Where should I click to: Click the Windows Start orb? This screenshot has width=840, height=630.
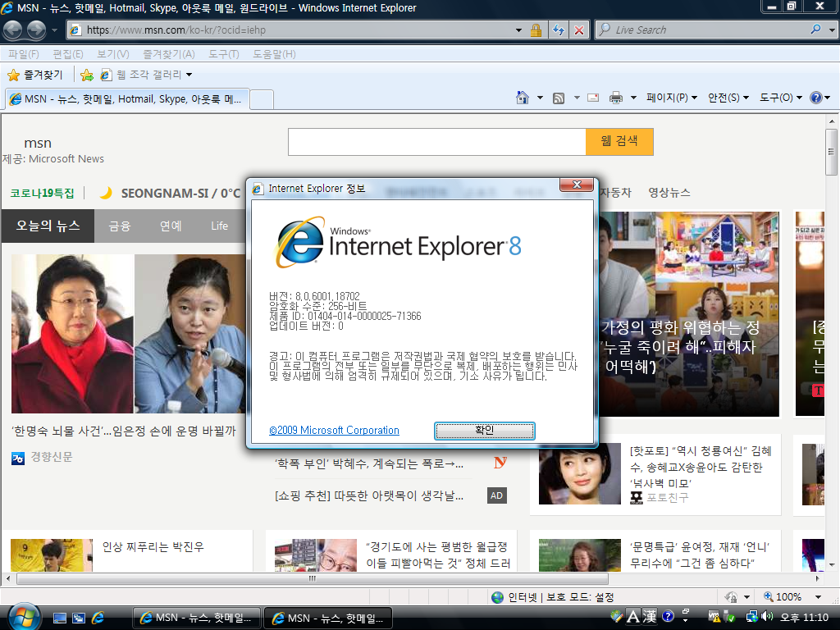tap(24, 617)
